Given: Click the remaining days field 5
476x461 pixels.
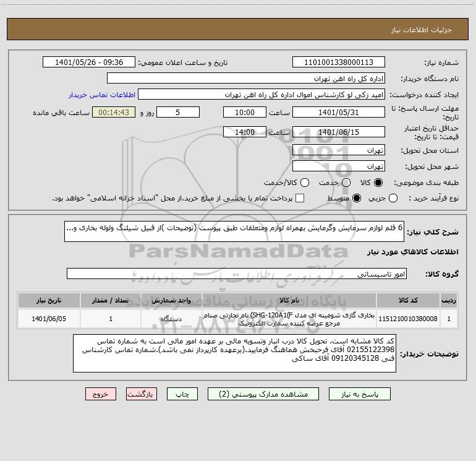Looking at the screenshot, I should click(178, 112).
